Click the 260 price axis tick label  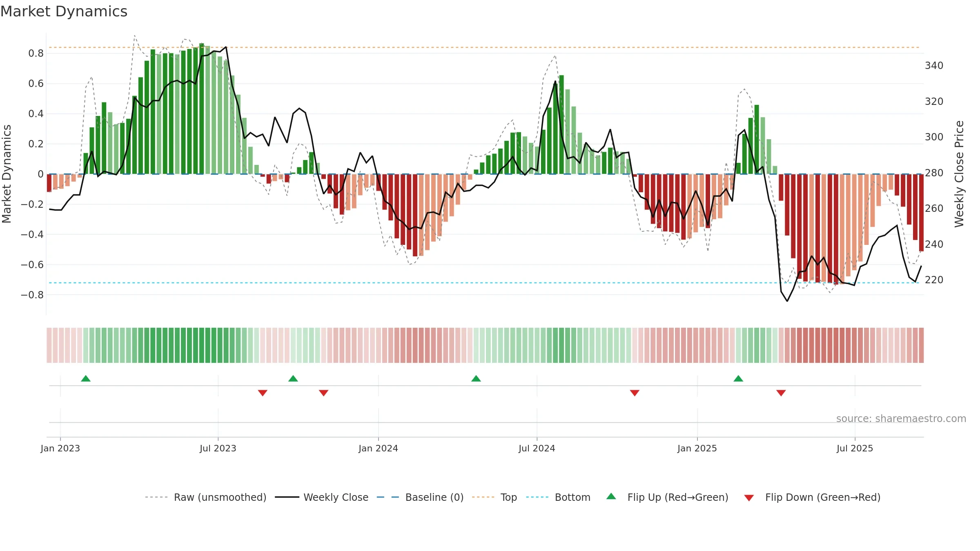click(934, 208)
